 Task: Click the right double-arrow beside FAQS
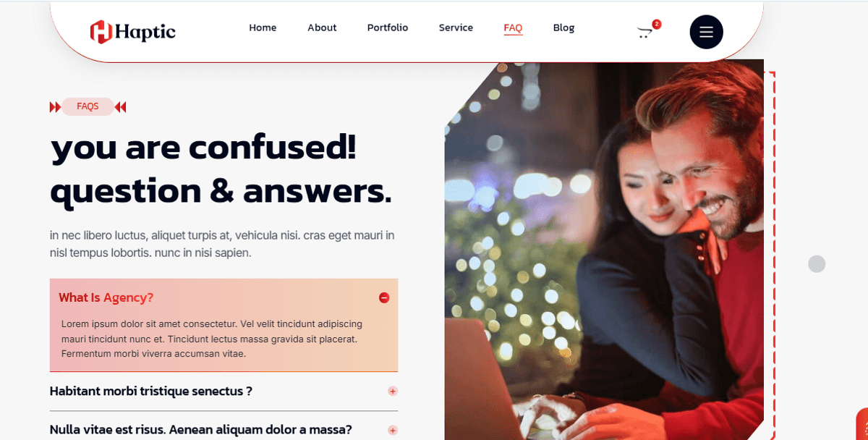120,107
